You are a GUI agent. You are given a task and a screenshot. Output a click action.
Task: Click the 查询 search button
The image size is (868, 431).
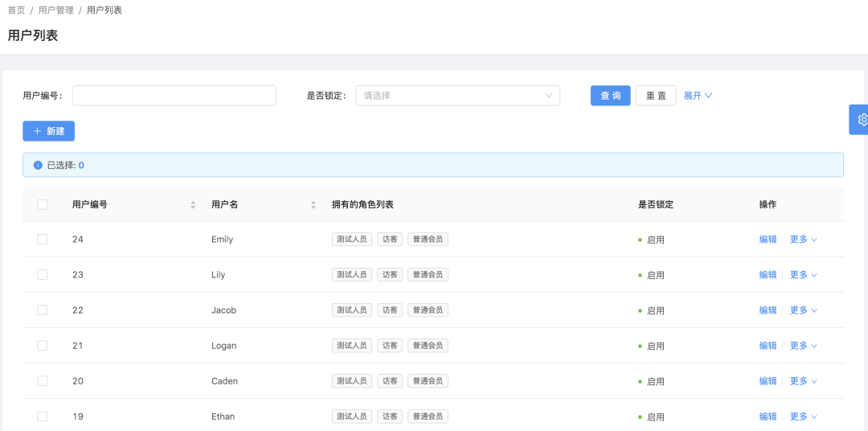611,95
